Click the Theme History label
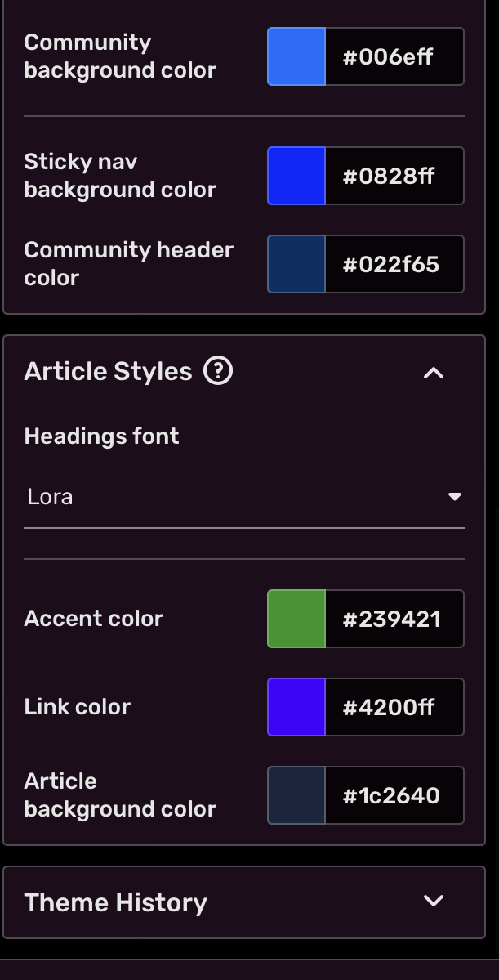This screenshot has width=499, height=980. point(115,902)
